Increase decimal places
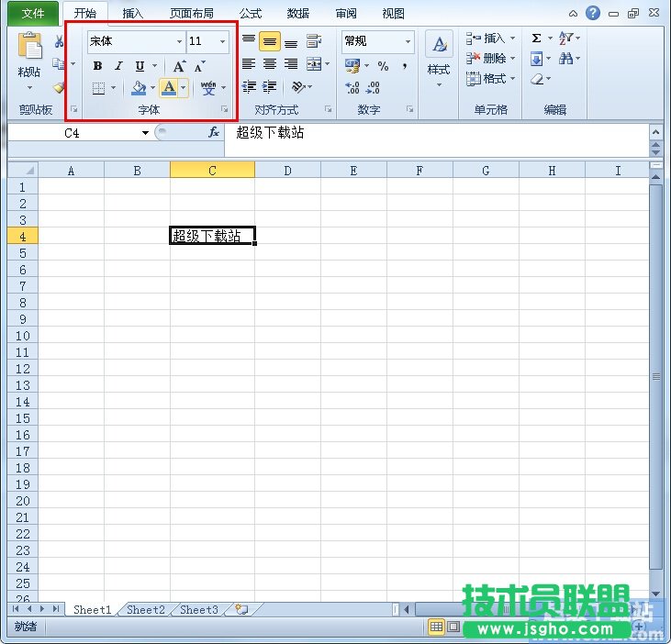Screen dimensions: 671x644 click(x=352, y=88)
